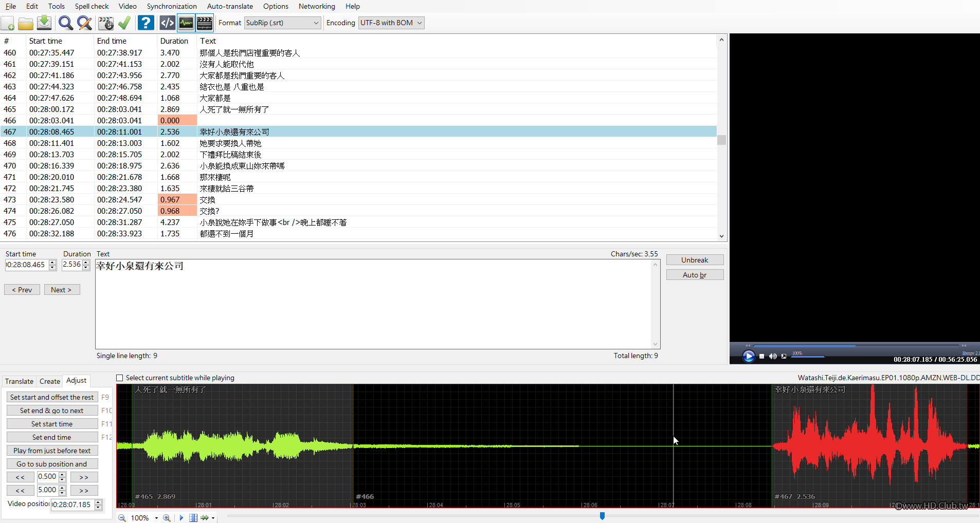Switch to the Create tab
980x523 pixels.
pos(50,381)
